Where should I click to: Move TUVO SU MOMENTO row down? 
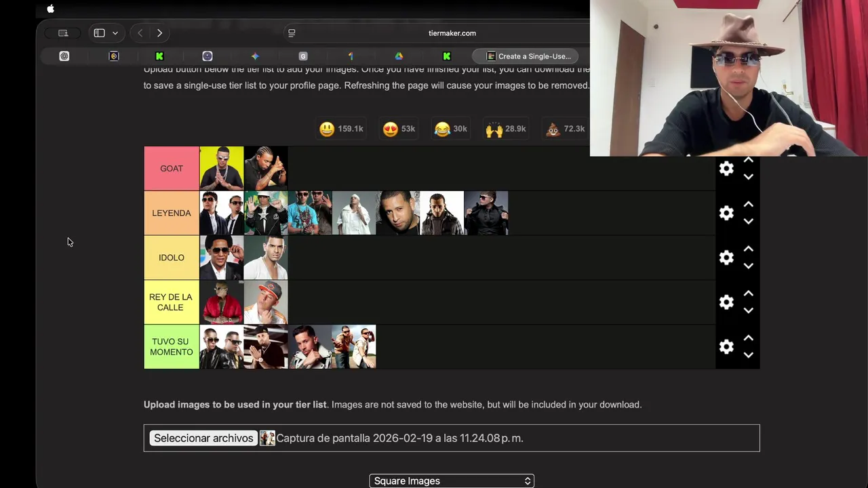748,356
